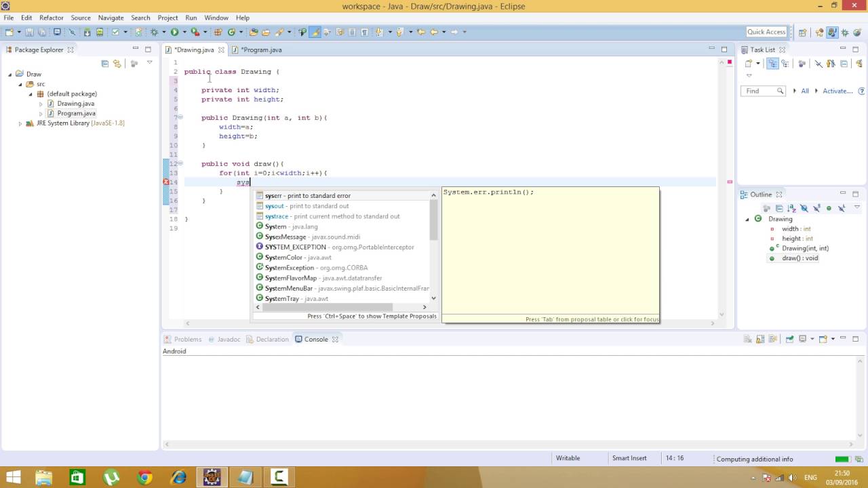Viewport: 868px width, 488px height.
Task: Open the New file dropdown arrow
Action: (x=18, y=32)
